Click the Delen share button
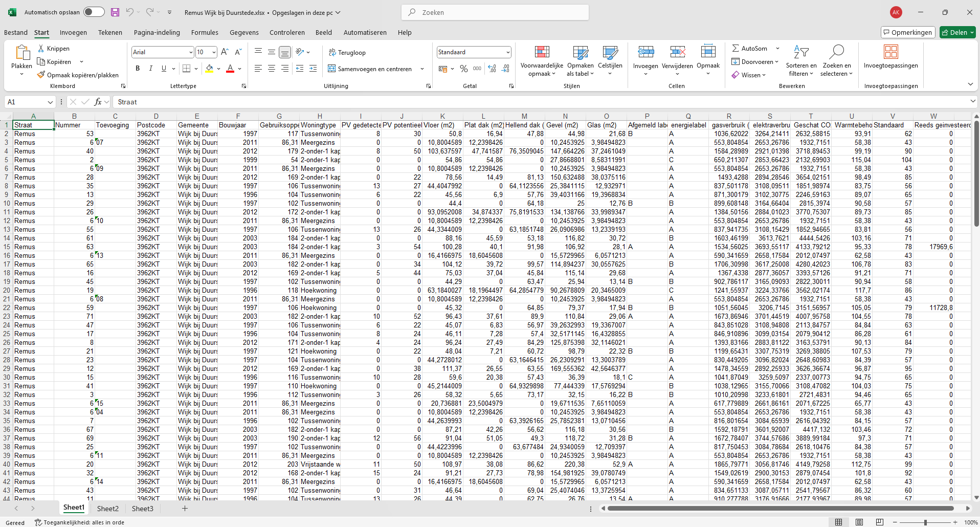This screenshot has width=980, height=527. pyautogui.click(x=958, y=32)
